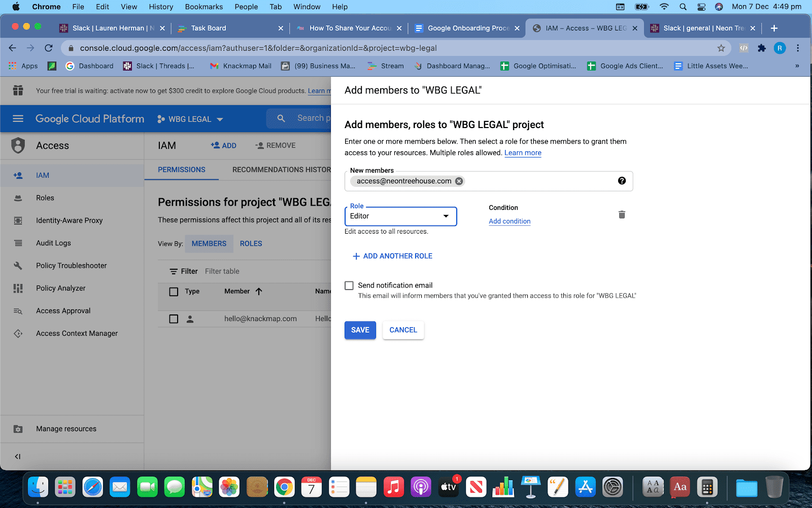
Task: Switch to RECOMMENDATIONS HISTORY tab
Action: coord(282,170)
